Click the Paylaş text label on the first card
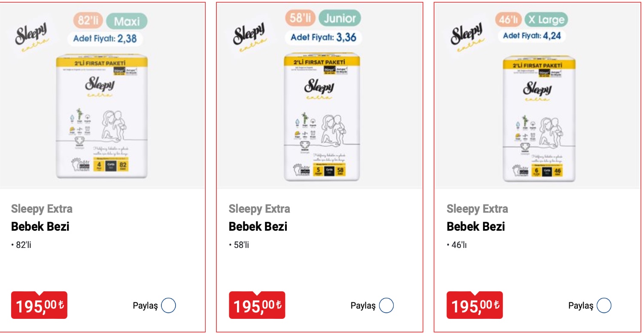 coord(146,306)
